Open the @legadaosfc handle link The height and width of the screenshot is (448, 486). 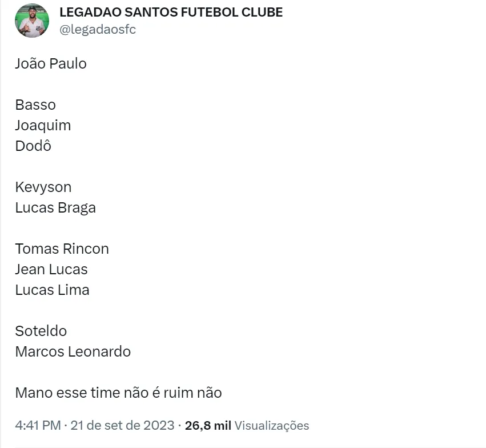click(98, 30)
